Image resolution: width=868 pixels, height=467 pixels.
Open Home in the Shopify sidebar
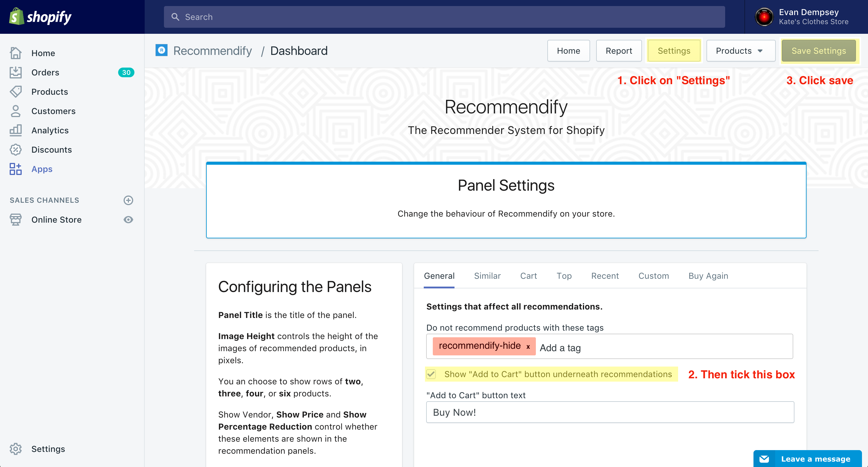[43, 53]
